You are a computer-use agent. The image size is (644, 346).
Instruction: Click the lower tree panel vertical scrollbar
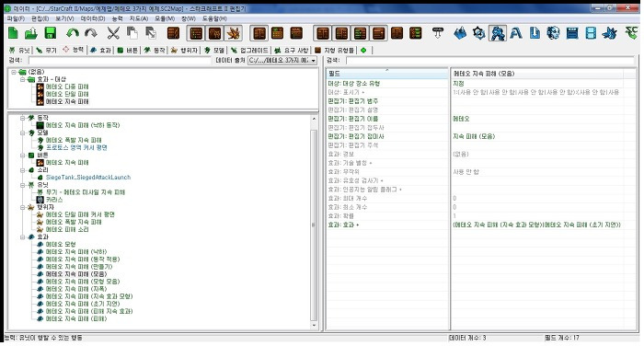point(314,225)
